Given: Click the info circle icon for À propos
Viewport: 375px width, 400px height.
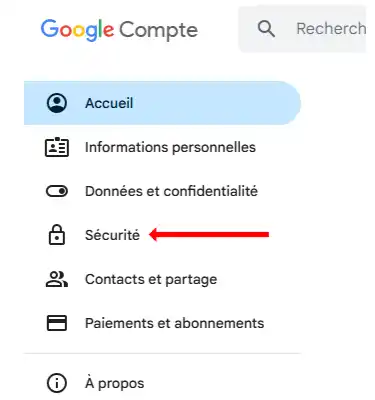Looking at the screenshot, I should pos(57,383).
